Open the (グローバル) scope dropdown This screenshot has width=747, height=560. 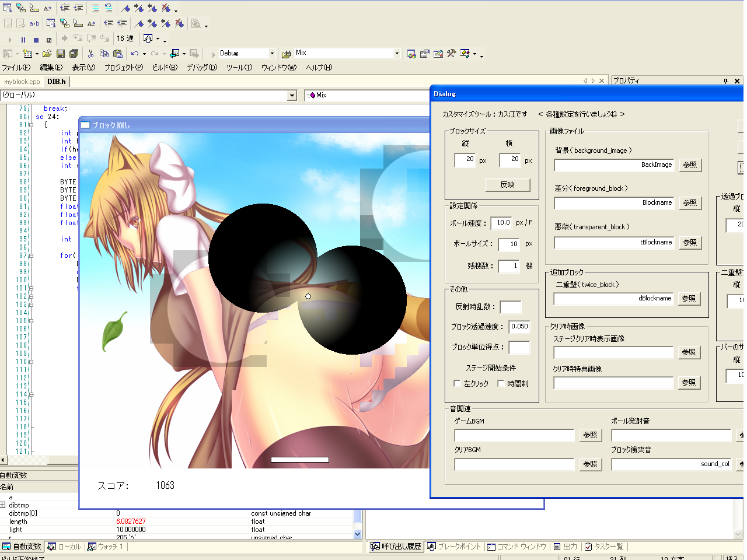point(292,96)
